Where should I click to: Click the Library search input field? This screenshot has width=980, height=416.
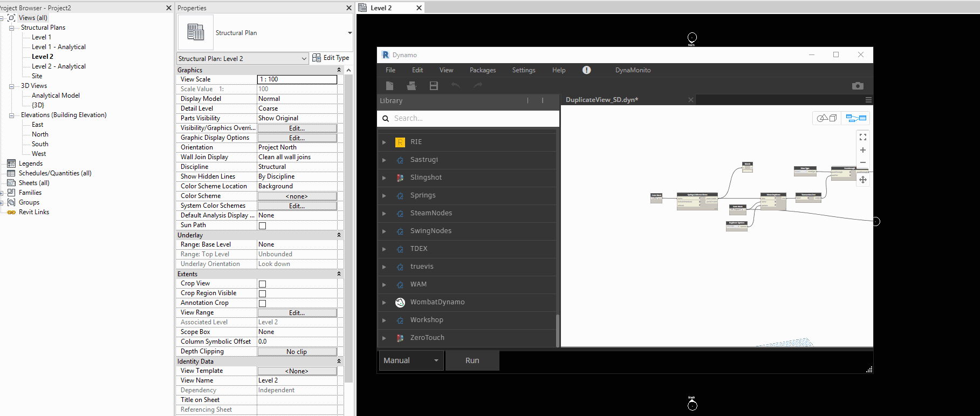coord(468,118)
